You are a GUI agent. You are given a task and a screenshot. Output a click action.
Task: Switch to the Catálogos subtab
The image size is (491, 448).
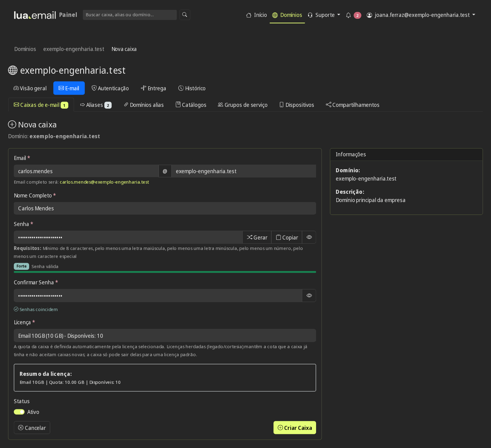click(191, 105)
